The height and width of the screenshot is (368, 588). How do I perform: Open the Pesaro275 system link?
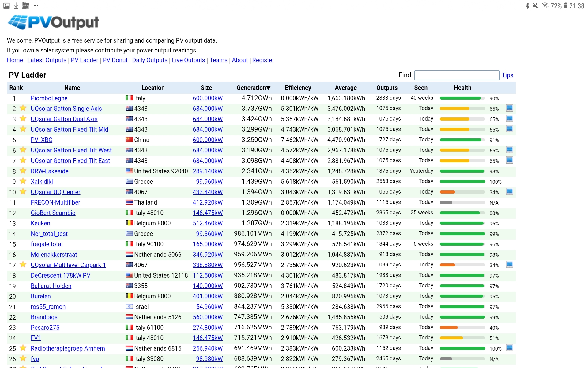[x=45, y=328]
